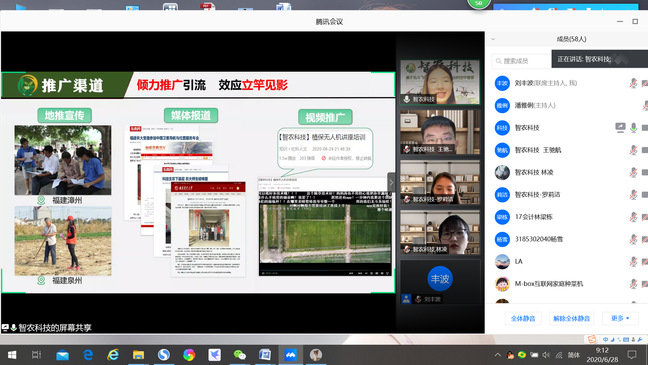Screen dimensions: 648x365
Task: Open Sogou browser icon on taskbar
Action: (164, 355)
